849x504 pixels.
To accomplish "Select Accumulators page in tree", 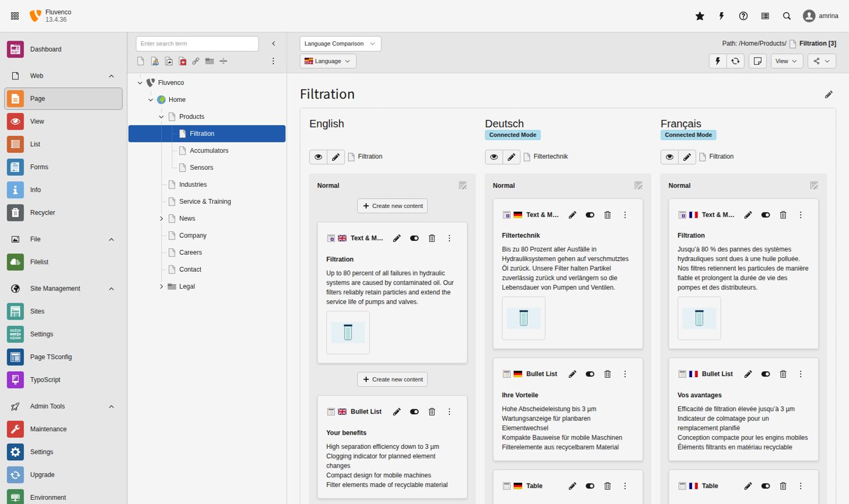I will pos(209,150).
